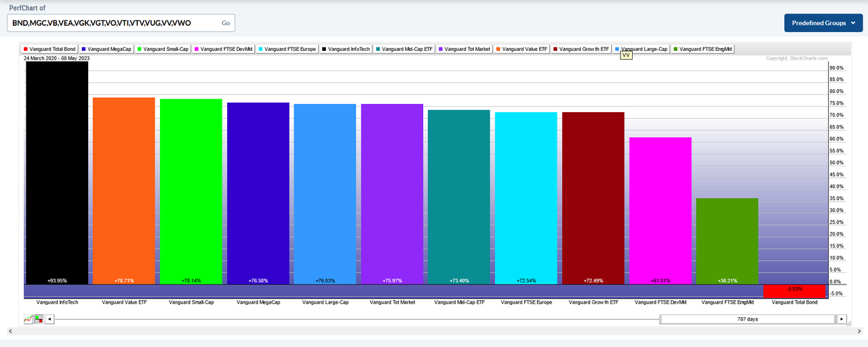Click the purple Vanguard Tot Market bar
The image size is (868, 347).
[393, 194]
